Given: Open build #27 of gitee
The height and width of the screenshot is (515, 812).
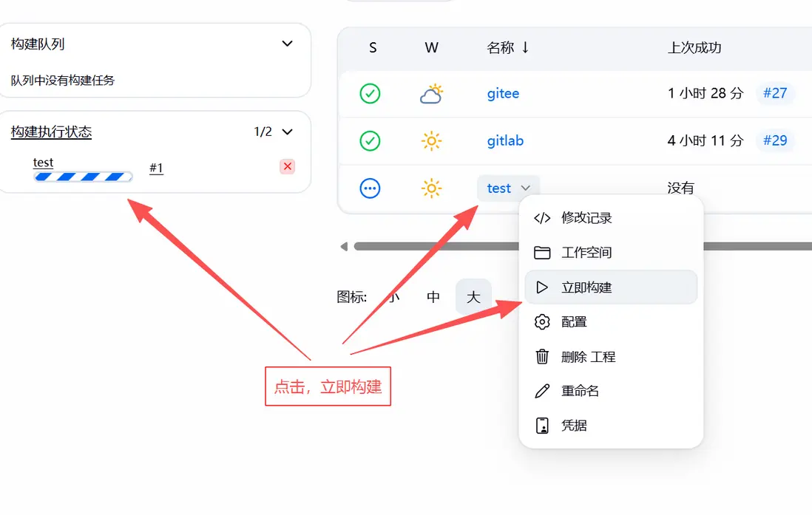Looking at the screenshot, I should [775, 93].
